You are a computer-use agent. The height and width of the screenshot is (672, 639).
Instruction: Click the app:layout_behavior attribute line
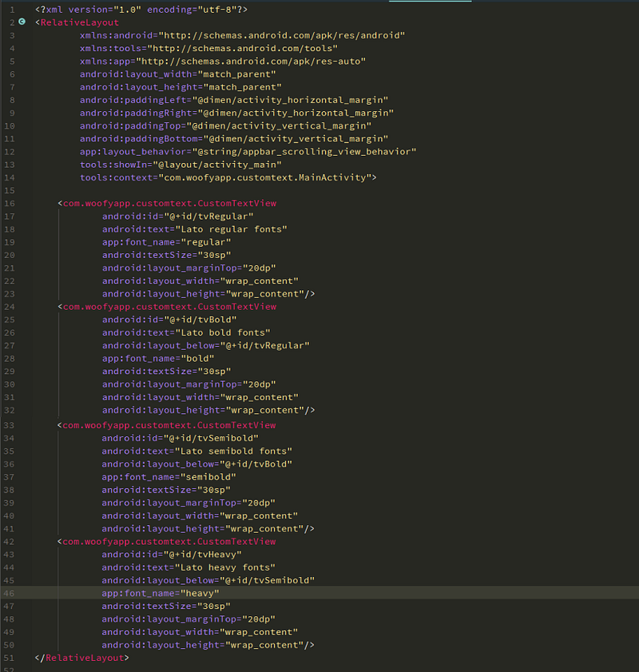pos(248,151)
